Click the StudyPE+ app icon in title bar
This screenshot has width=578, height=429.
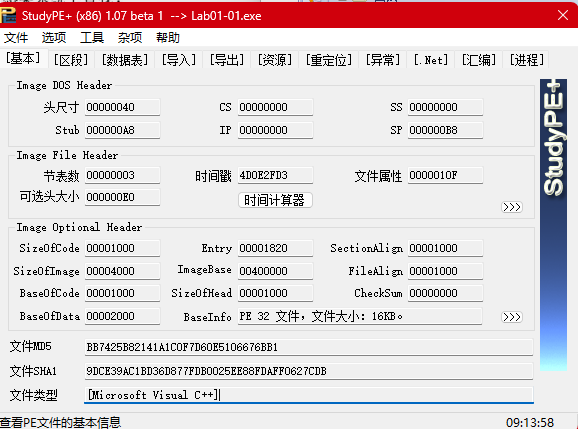point(8,15)
